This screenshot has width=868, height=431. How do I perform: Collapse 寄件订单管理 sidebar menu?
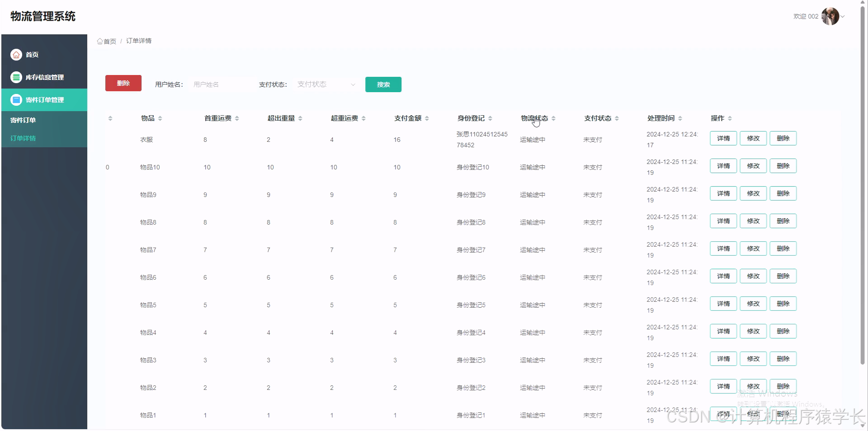(x=44, y=100)
